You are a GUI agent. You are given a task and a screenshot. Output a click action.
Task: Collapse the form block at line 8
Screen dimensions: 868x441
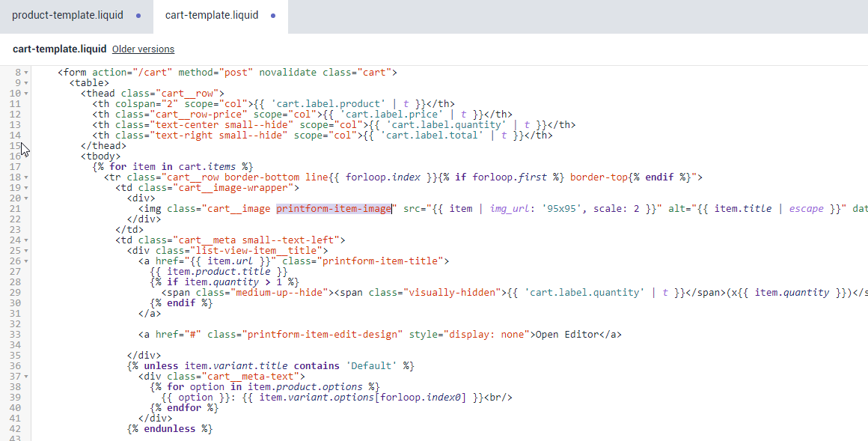coord(26,73)
